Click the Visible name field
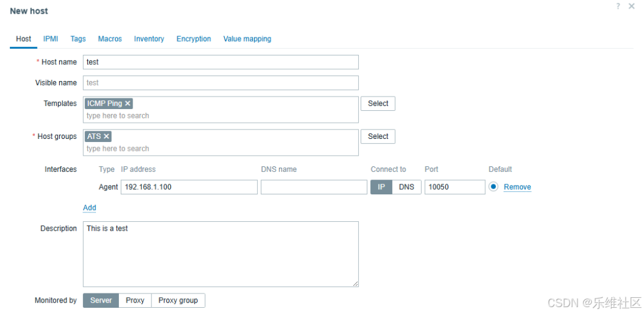644x314 pixels. pos(220,83)
